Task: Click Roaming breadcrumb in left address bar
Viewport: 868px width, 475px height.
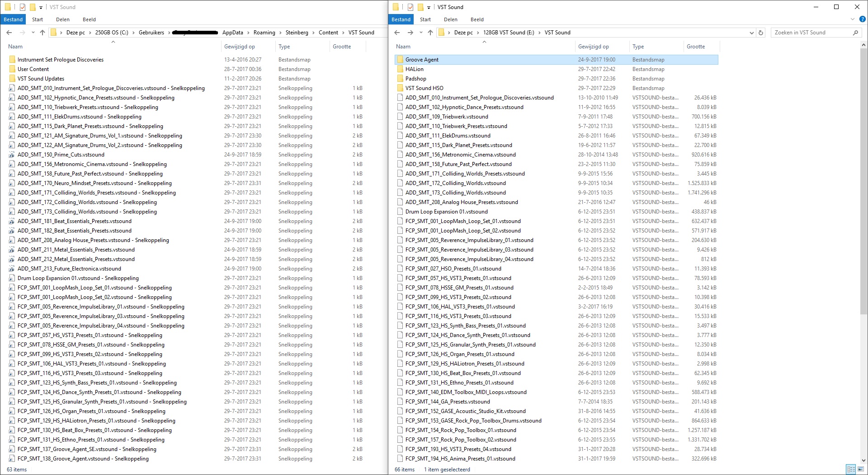Action: [x=264, y=33]
